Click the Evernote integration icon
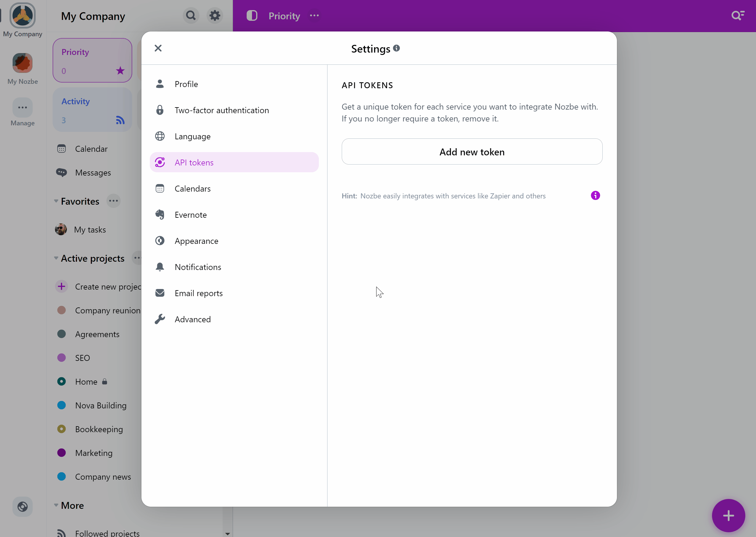This screenshot has width=756, height=537. coord(159,214)
